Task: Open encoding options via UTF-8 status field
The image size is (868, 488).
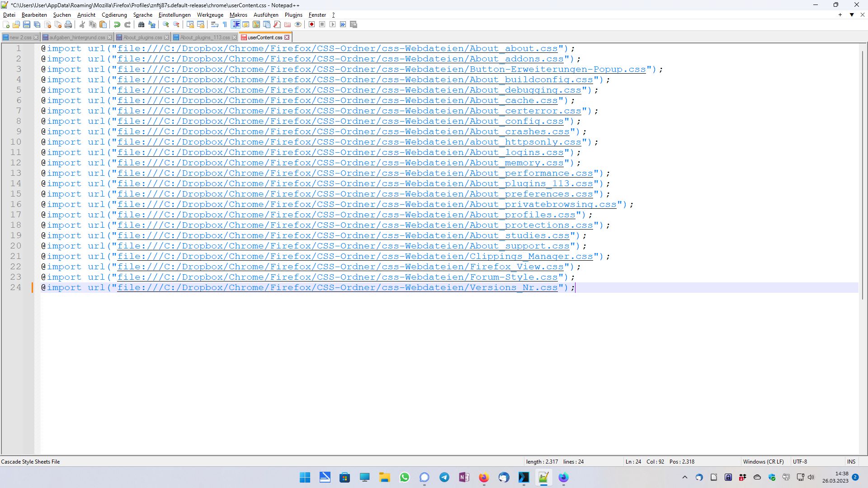Action: 800,461
